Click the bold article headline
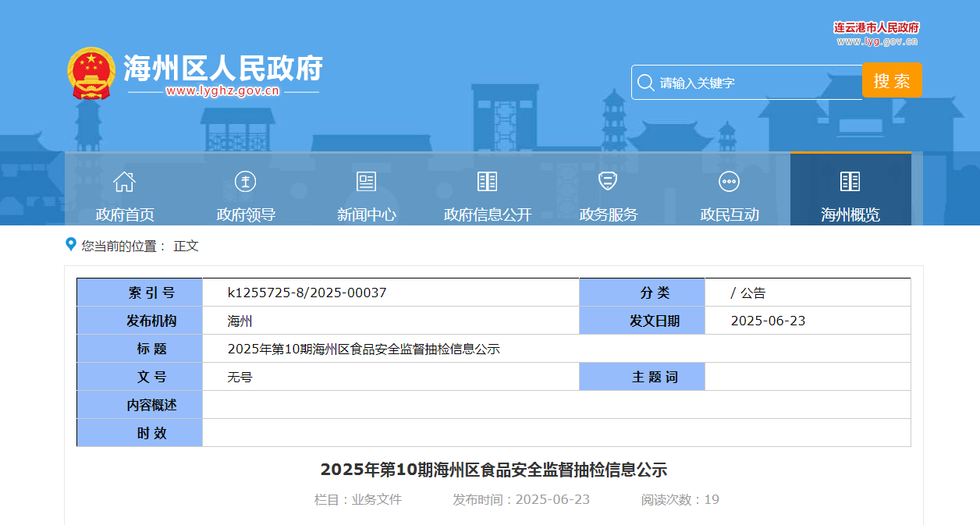The height and width of the screenshot is (525, 980). [x=494, y=470]
